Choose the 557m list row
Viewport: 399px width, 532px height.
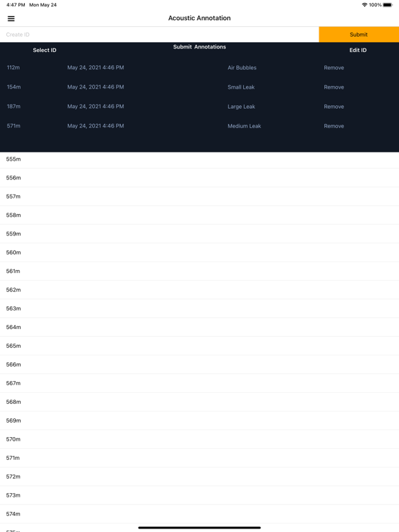199,197
